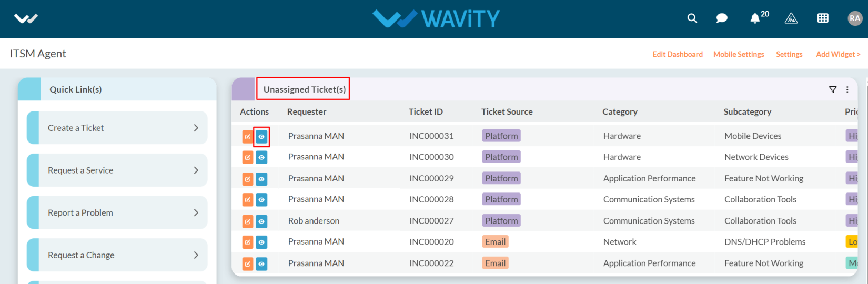
Task: Edit ticket INC000029 with orange pencil icon
Action: 248,179
